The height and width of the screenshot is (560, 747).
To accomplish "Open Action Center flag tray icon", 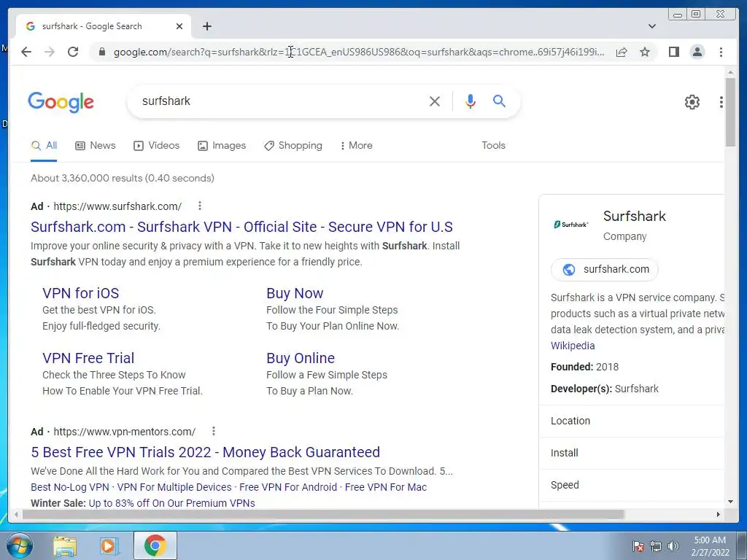I will pyautogui.click(x=638, y=546).
